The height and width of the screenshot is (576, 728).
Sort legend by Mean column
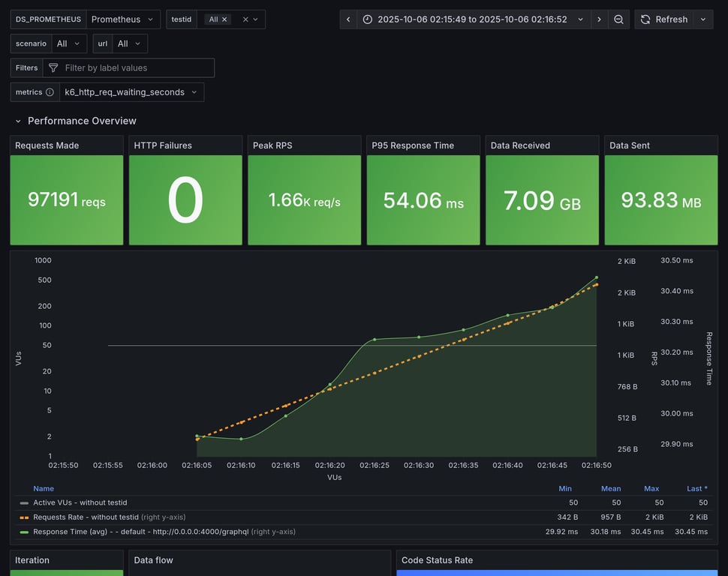(x=610, y=488)
